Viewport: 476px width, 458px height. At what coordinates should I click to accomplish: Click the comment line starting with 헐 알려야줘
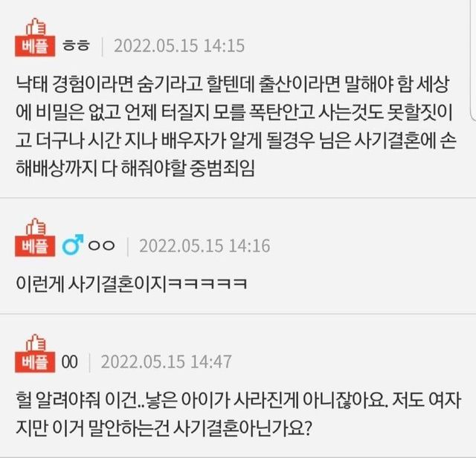pos(238,400)
